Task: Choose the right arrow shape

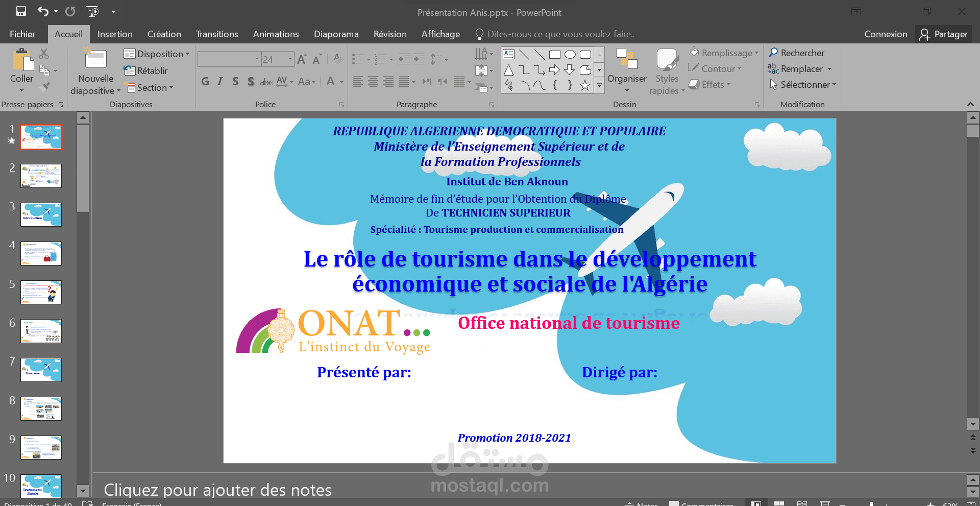Action: pos(554,70)
